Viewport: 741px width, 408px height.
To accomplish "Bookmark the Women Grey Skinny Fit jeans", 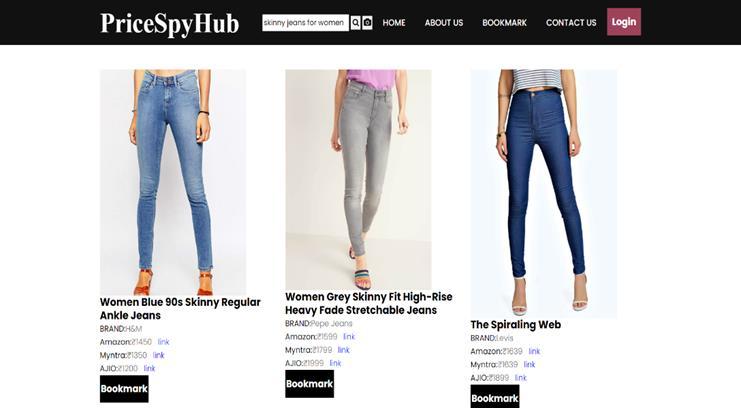I will click(309, 383).
